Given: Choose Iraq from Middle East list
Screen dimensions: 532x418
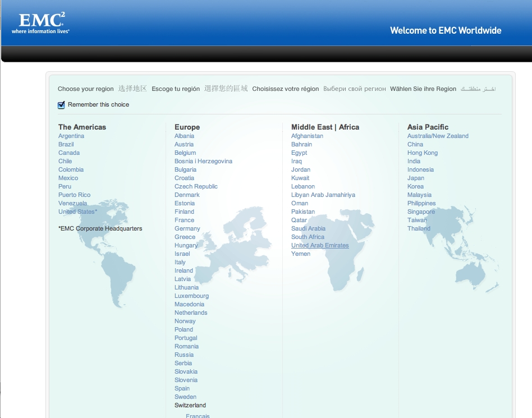Looking at the screenshot, I should (x=296, y=162).
